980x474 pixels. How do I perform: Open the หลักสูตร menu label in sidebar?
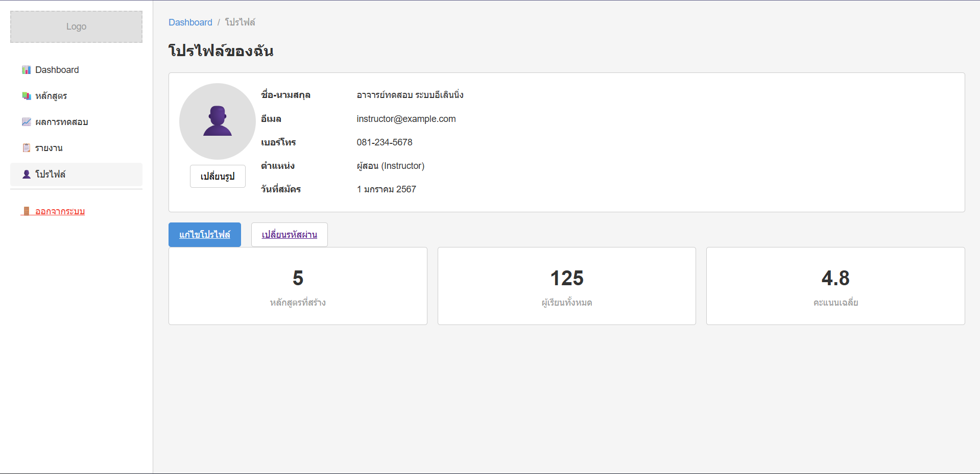[51, 96]
